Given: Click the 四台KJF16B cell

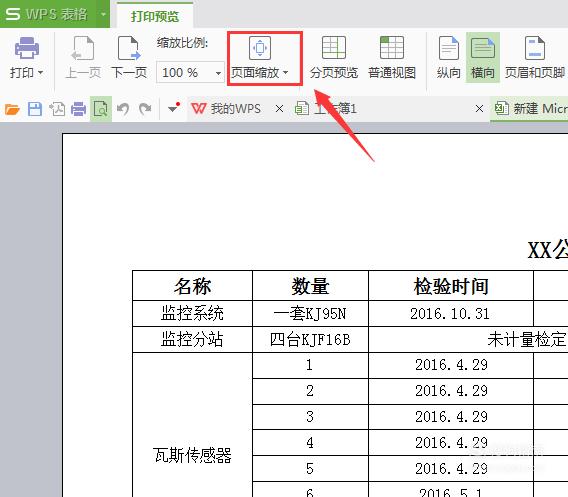Looking at the screenshot, I should pyautogui.click(x=310, y=339).
